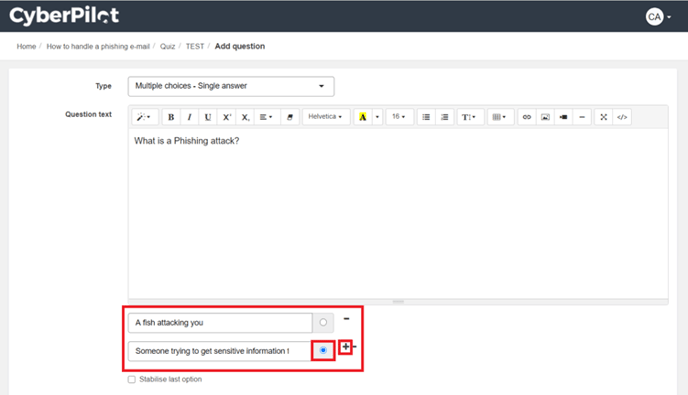Add another answer option with plus
Screen dimensions: 688x395
point(346,347)
